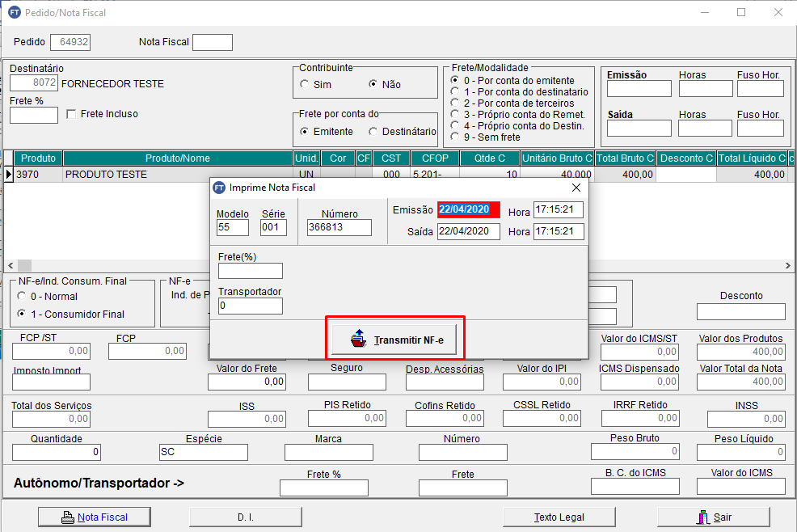Open the Texto Legal button
Viewport: 797px width, 532px height.
(x=559, y=517)
